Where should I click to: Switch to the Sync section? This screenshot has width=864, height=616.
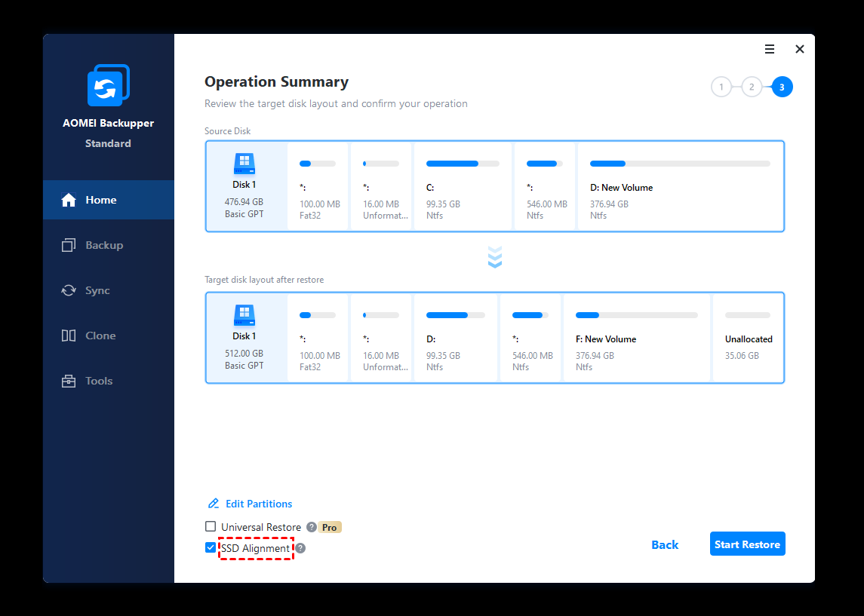pos(97,290)
